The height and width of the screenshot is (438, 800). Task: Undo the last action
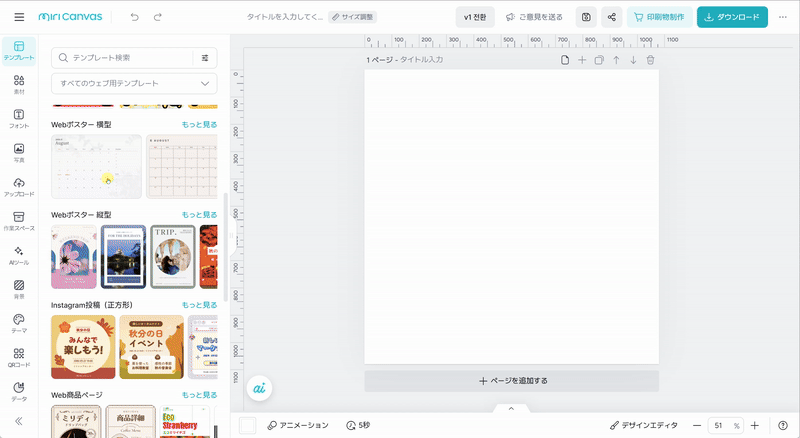click(x=135, y=17)
